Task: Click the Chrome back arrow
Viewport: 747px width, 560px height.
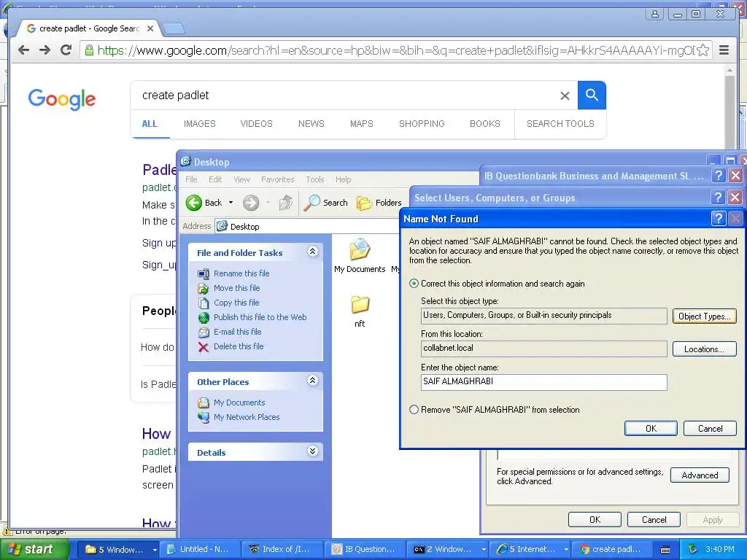Action: pyautogui.click(x=23, y=50)
